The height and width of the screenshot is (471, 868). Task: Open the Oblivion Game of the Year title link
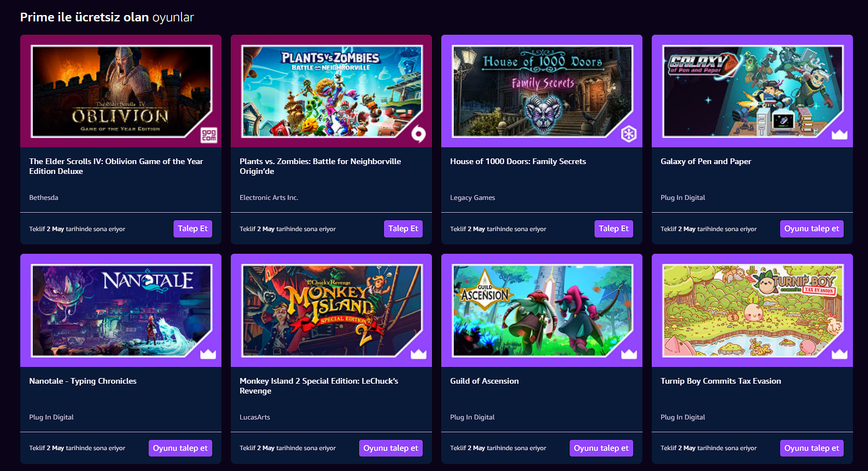[116, 166]
